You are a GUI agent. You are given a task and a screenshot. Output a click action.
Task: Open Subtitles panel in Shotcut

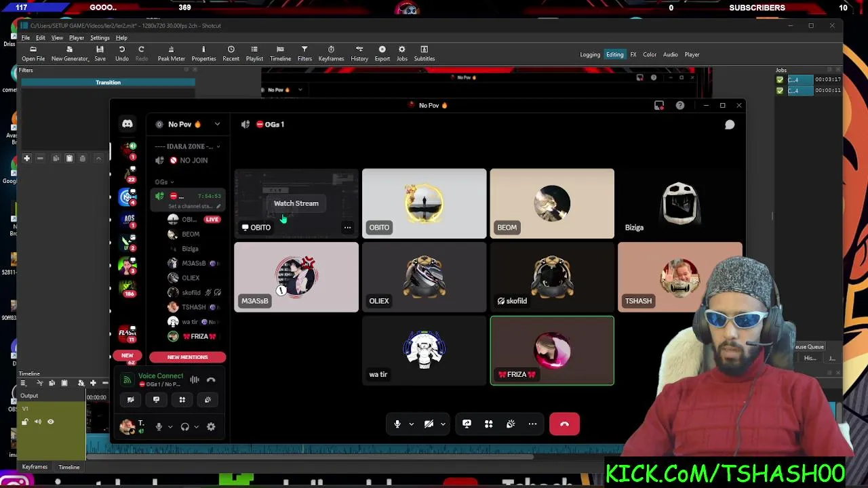click(424, 54)
